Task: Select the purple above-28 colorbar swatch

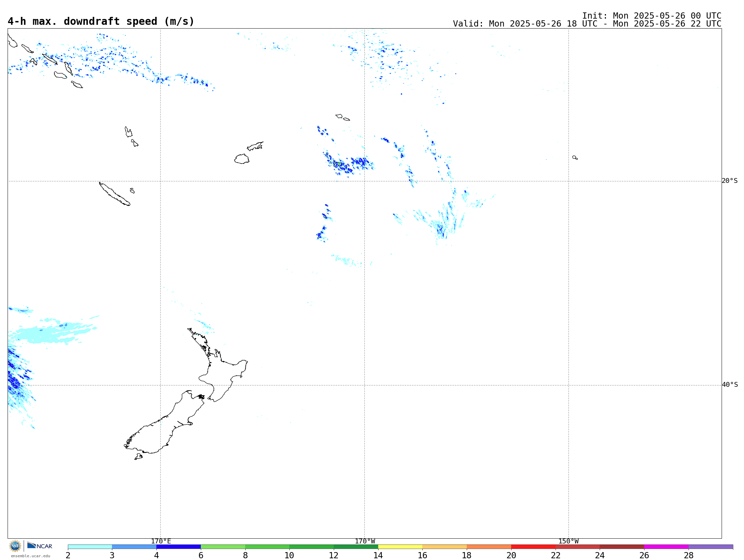Action: click(711, 547)
